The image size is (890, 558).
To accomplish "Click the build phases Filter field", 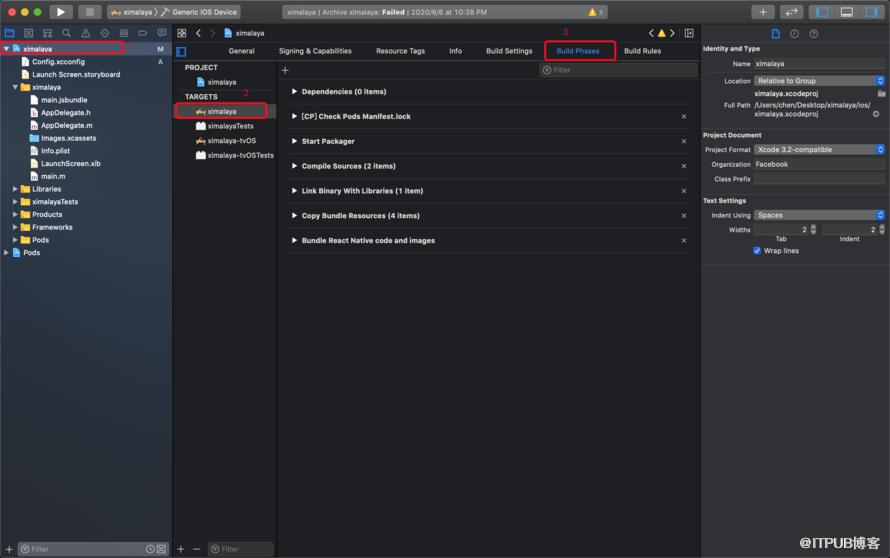I will coord(618,70).
